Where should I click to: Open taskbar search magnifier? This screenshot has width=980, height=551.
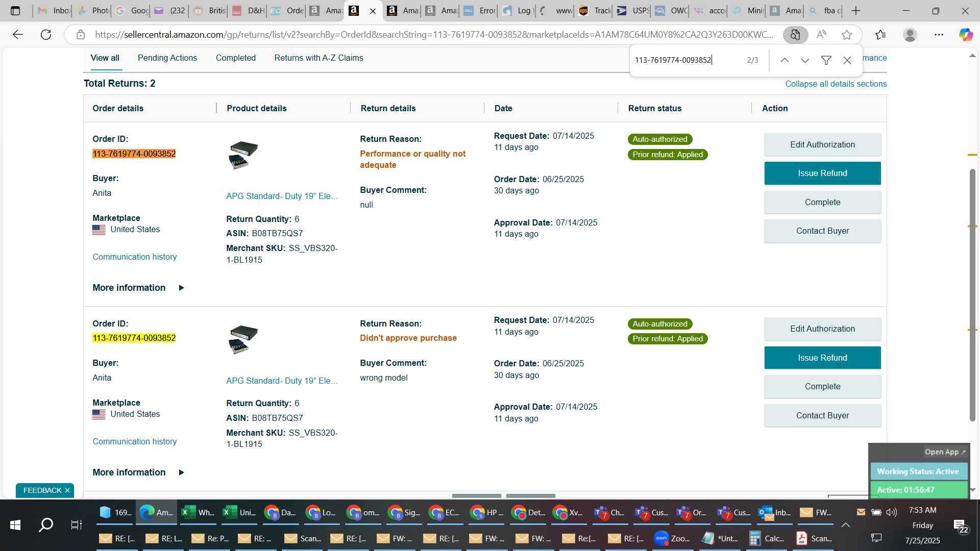click(46, 524)
